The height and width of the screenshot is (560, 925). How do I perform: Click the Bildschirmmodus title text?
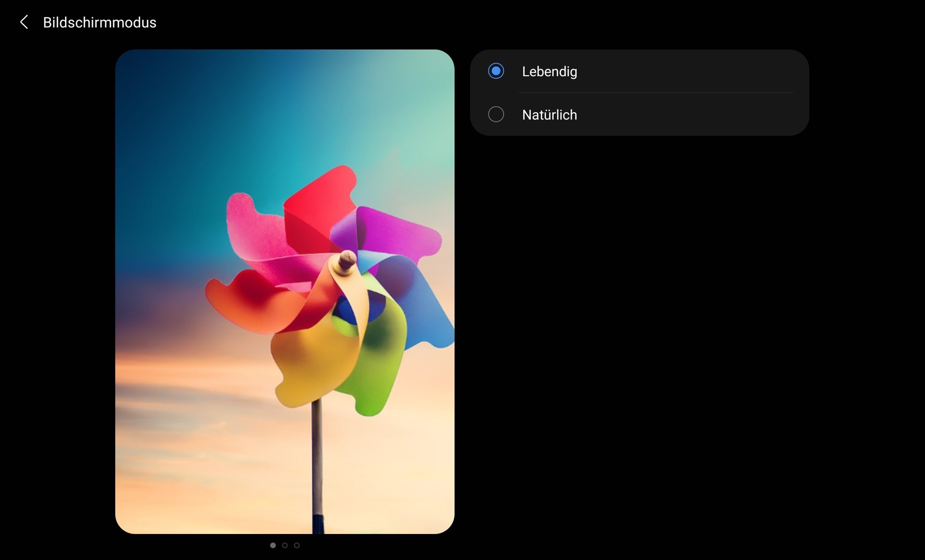[100, 22]
